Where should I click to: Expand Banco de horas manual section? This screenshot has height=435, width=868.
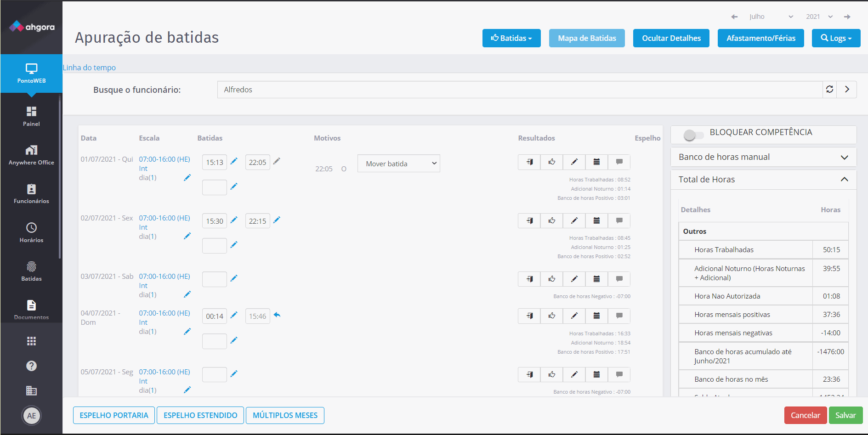click(x=763, y=157)
